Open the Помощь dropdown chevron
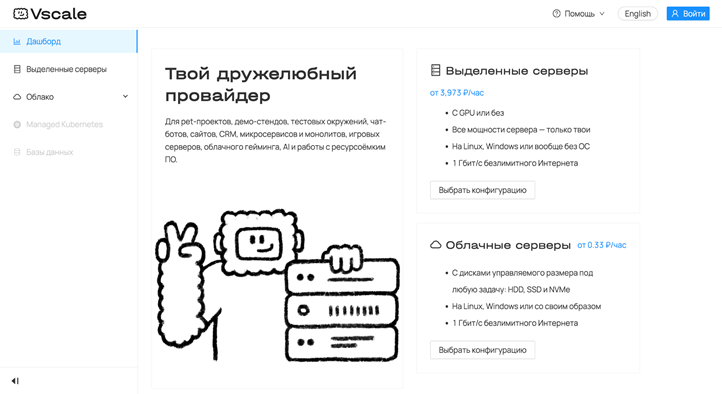Screen dimensions: 722x394 [x=602, y=14]
